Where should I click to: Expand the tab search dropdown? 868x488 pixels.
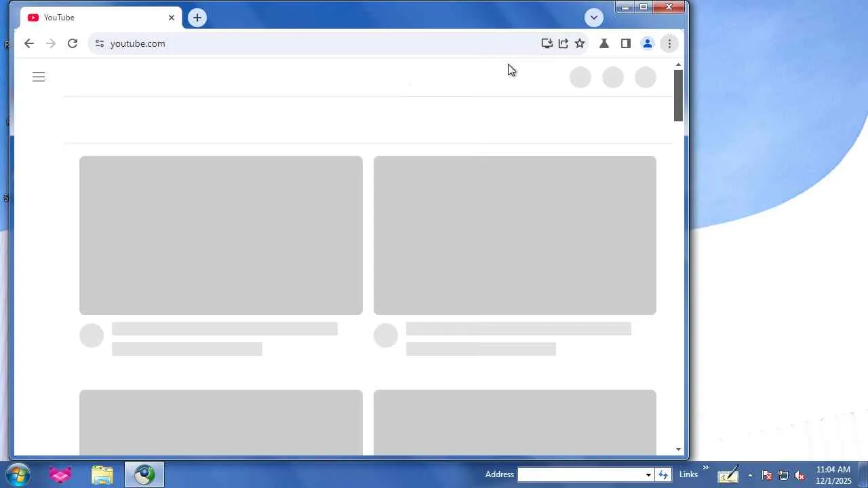point(593,18)
